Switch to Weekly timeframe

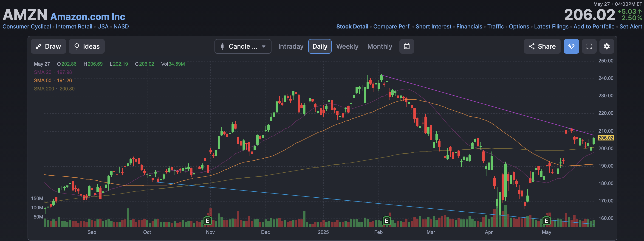pos(347,46)
